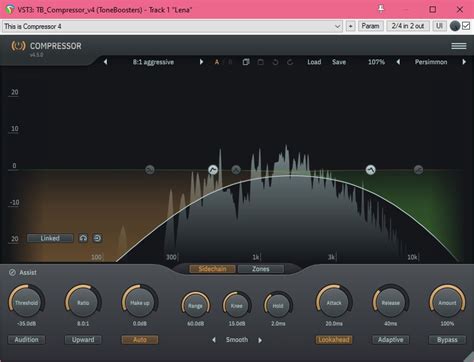Toggle Upward compression mode
The height and width of the screenshot is (362, 474).
[83, 340]
